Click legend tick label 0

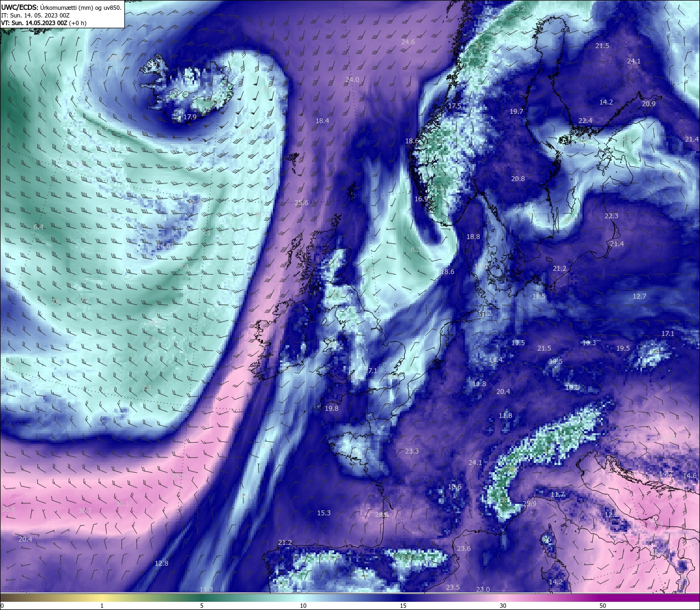[2, 606]
